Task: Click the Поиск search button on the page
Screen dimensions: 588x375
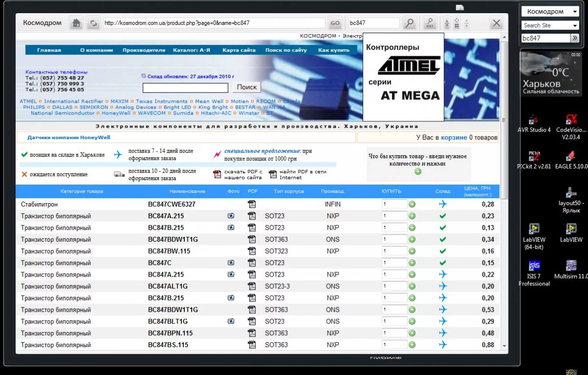Action: point(246,87)
